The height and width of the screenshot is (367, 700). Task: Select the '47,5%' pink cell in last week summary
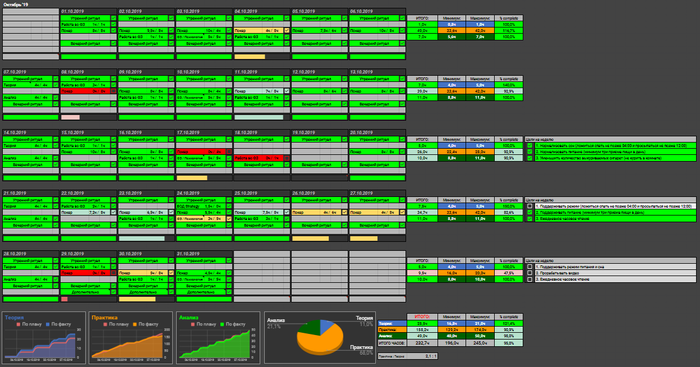508,273
